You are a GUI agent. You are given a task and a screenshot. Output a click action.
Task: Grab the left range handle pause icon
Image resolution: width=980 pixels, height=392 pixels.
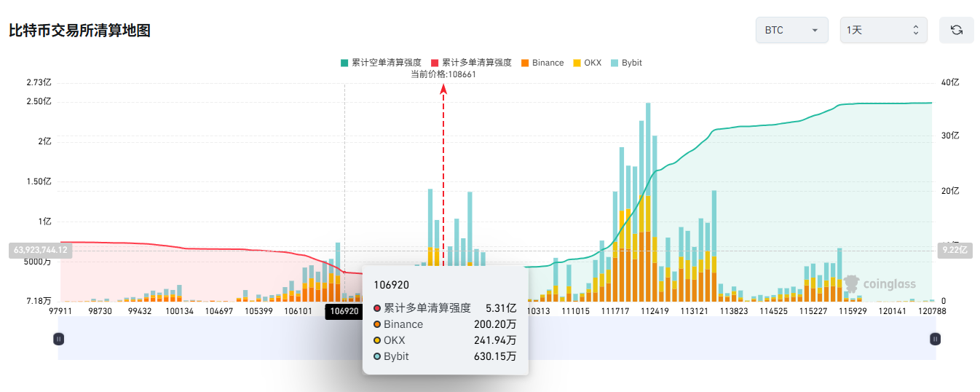tap(59, 338)
